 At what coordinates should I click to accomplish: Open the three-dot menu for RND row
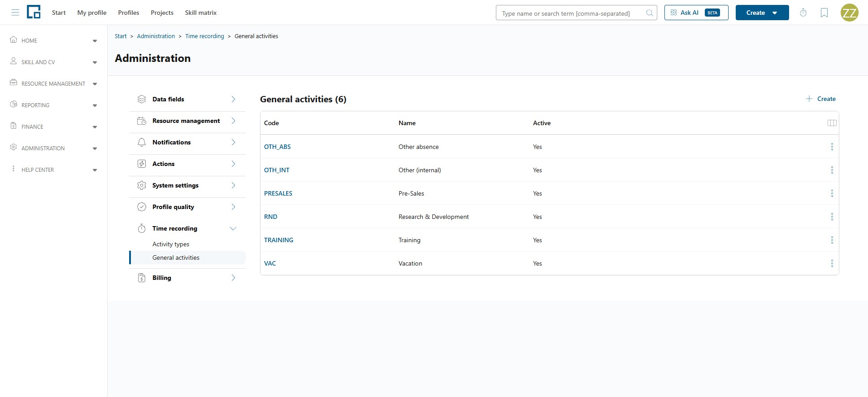832,217
